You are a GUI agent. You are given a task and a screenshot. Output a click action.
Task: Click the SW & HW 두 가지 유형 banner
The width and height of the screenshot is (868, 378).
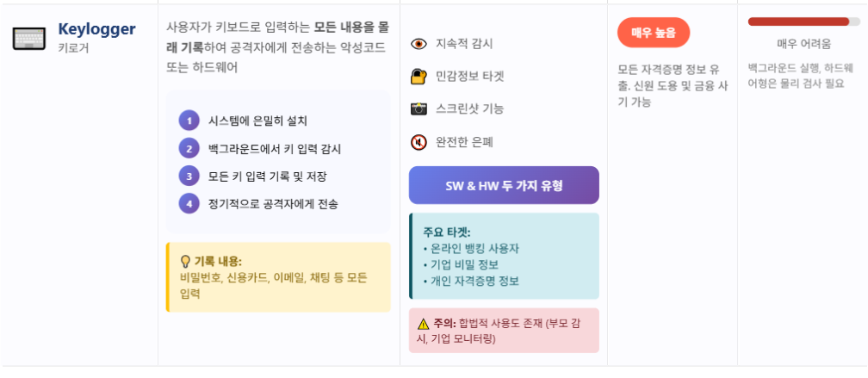click(x=504, y=185)
